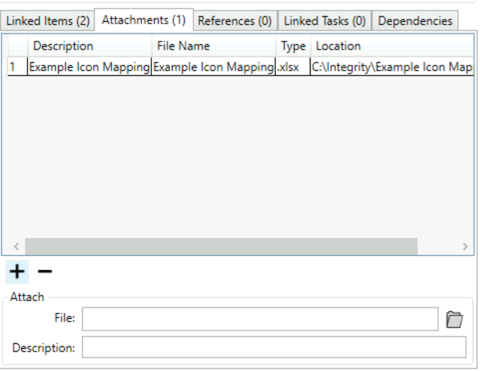
Task: Select the Description cell 'Example Icon Mapping'
Action: pos(89,67)
